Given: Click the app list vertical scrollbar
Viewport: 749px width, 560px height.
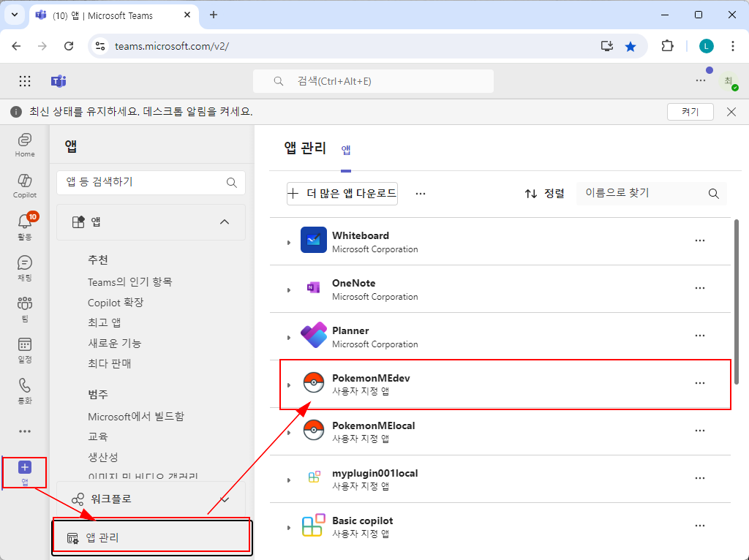Looking at the screenshot, I should click(x=736, y=300).
